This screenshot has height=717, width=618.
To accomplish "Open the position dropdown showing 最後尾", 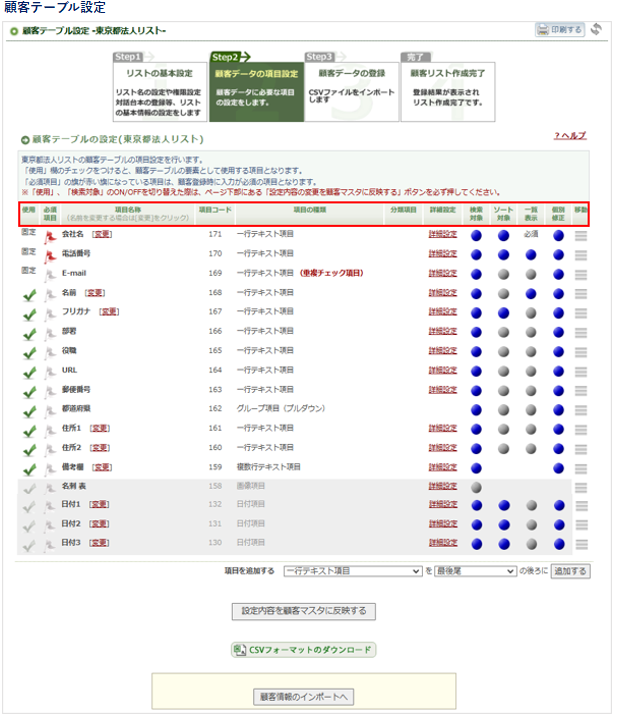I will tap(475, 571).
